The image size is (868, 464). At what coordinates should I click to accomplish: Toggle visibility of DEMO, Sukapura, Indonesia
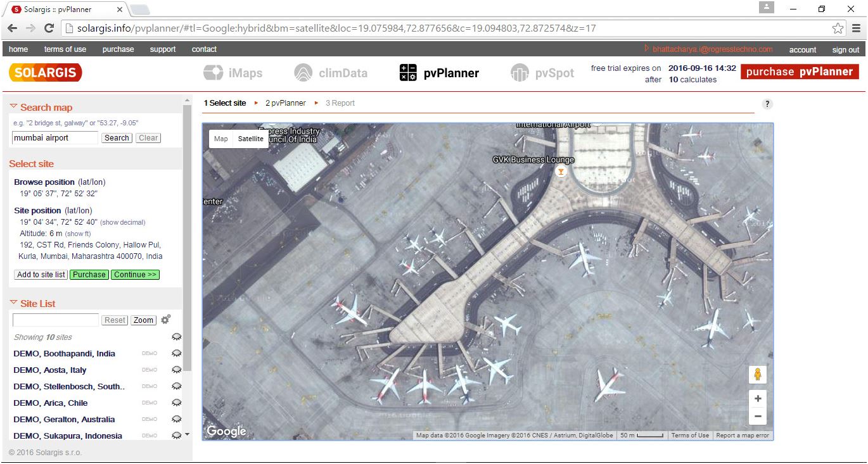tap(177, 436)
